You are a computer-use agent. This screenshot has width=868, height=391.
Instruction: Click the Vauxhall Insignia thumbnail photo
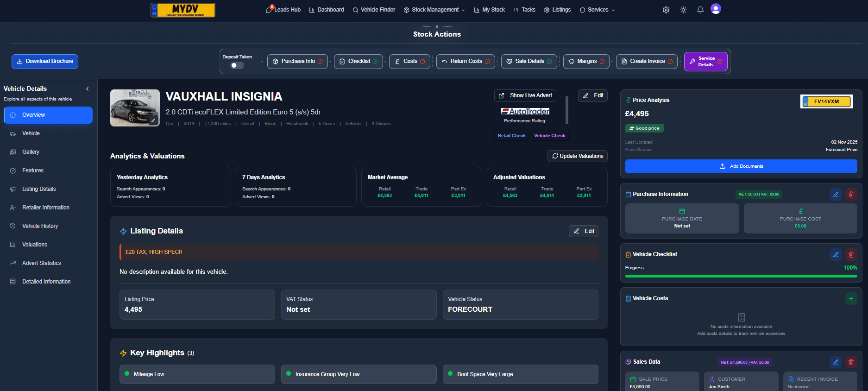(135, 108)
